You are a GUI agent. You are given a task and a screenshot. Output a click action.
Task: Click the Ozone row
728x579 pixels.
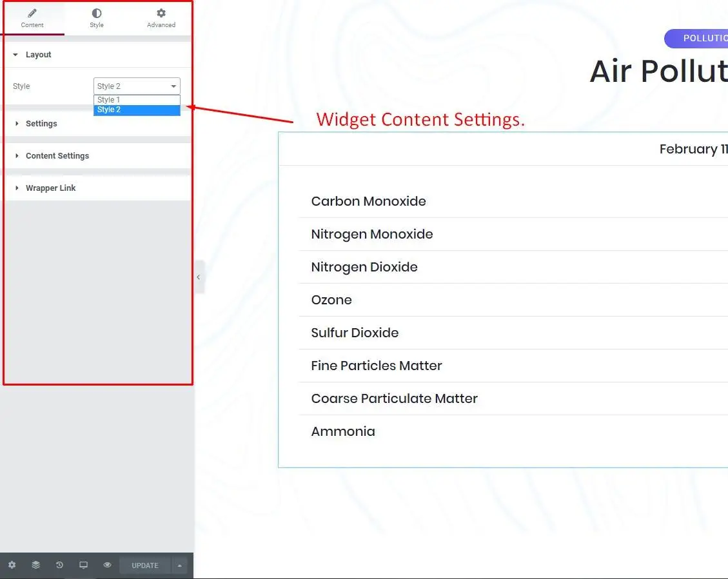[x=513, y=300]
